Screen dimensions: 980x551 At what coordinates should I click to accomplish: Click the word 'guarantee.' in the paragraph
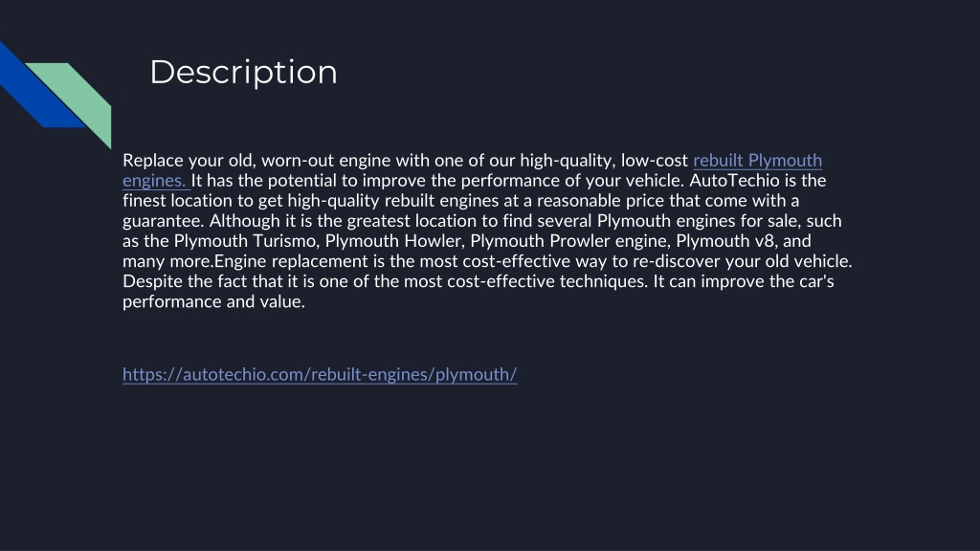pos(163,221)
